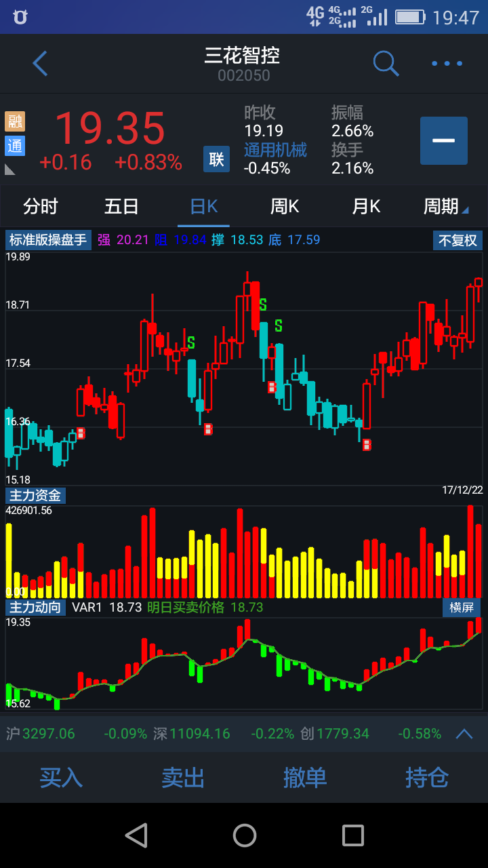Image resolution: width=488 pixels, height=868 pixels.
Task: Tap the 明日买卖价格 label
Action: (x=185, y=607)
